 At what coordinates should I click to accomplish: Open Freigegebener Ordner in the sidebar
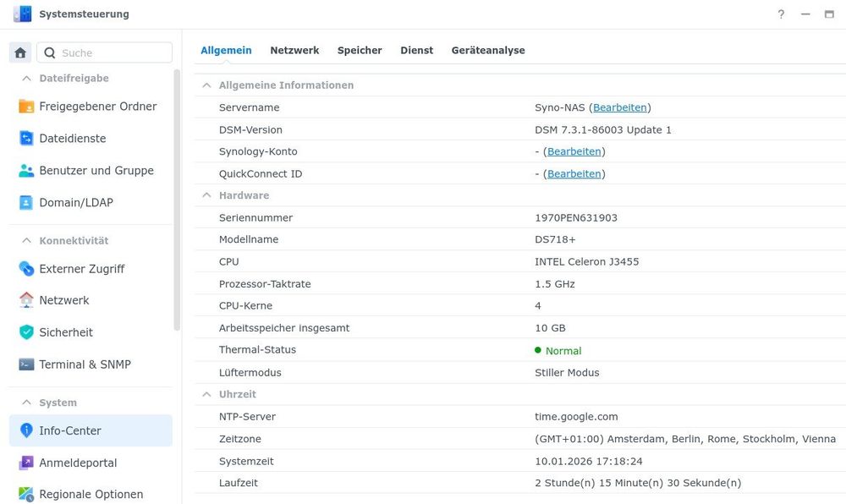96,107
